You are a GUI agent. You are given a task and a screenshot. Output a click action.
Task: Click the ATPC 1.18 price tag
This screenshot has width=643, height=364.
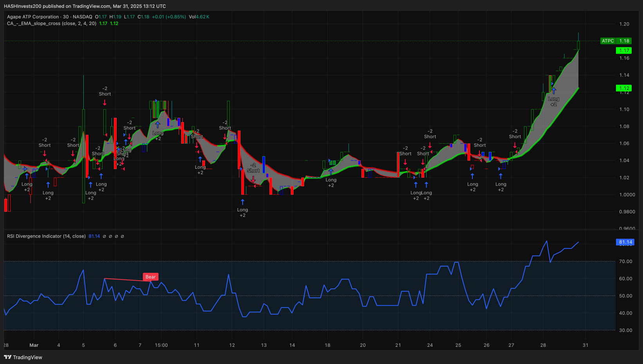pyautogui.click(x=616, y=41)
